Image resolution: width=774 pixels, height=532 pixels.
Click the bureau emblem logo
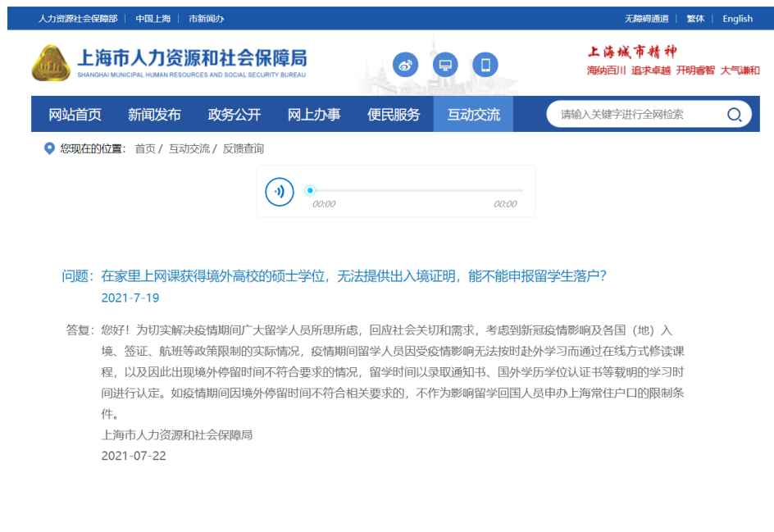point(49,64)
